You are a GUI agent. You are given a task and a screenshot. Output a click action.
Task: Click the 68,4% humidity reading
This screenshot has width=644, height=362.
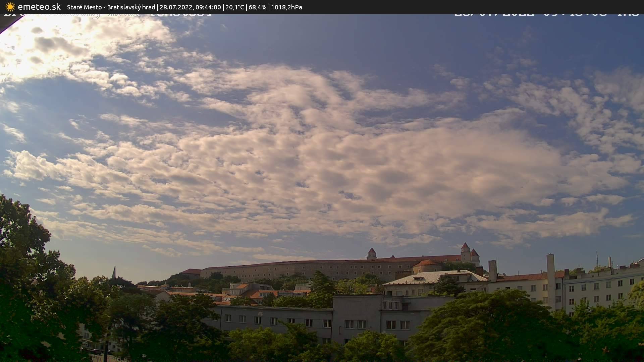click(257, 7)
